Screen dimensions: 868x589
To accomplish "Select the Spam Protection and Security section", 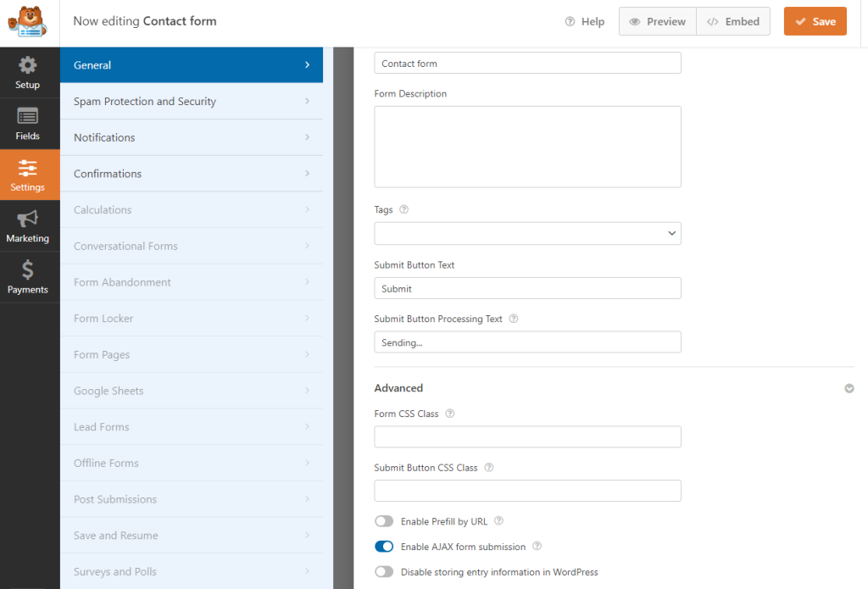I will click(x=192, y=101).
